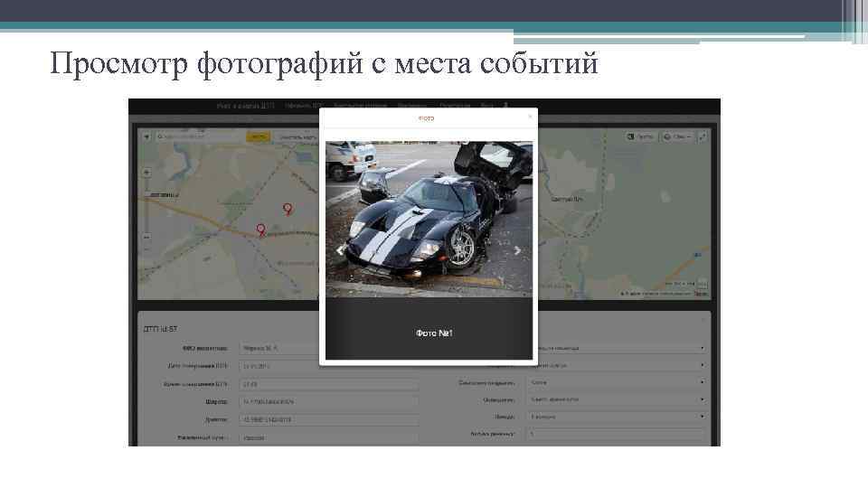Open the Освещение dropdown
The height and width of the screenshot is (488, 868).
(x=617, y=399)
